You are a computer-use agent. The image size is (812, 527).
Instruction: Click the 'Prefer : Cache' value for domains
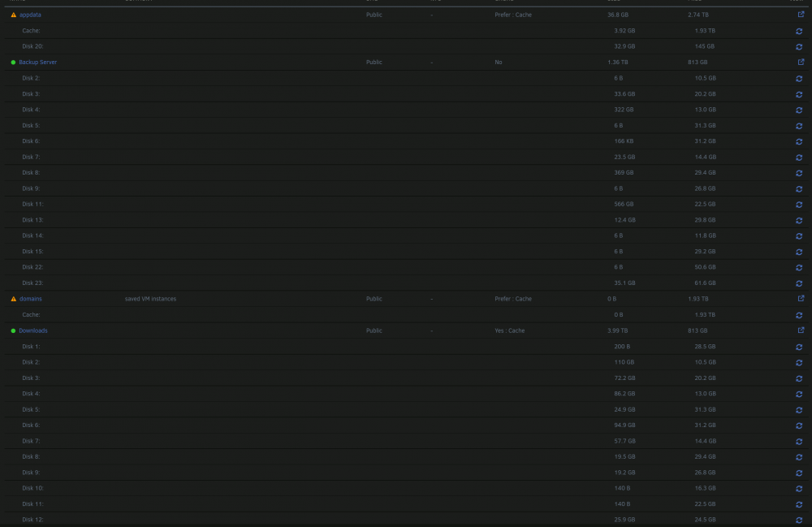(513, 299)
